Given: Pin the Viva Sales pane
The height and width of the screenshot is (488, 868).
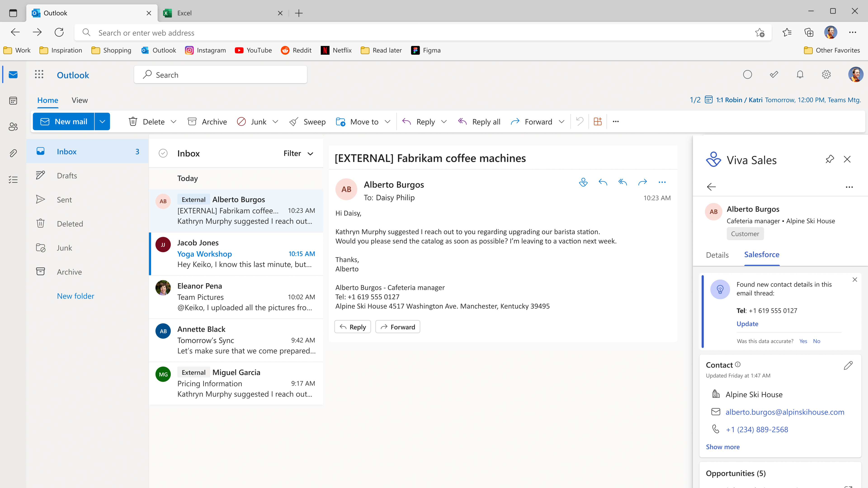Looking at the screenshot, I should [830, 159].
